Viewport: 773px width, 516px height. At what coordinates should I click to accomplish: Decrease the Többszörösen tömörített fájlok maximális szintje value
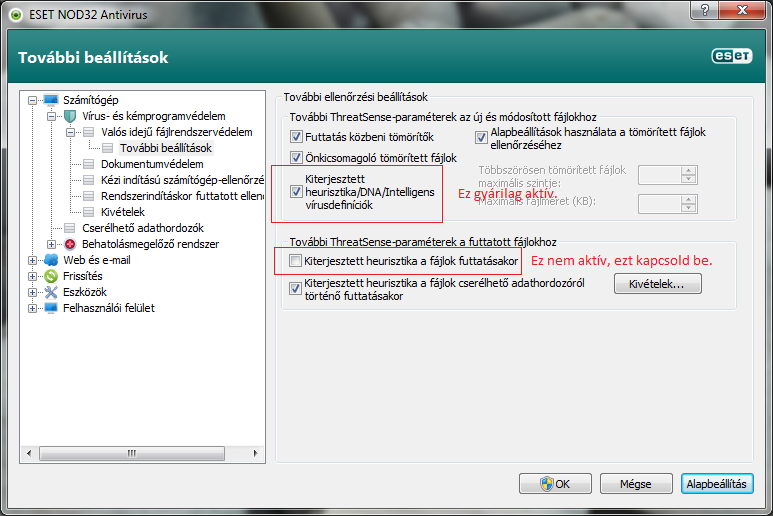[x=689, y=179]
